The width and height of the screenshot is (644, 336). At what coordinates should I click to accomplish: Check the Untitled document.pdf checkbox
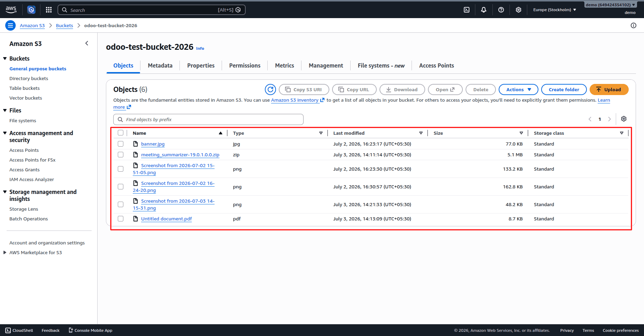coord(121,219)
